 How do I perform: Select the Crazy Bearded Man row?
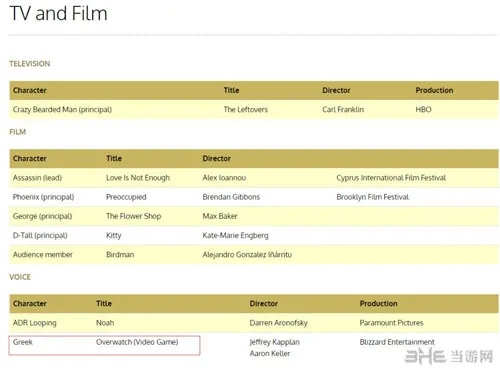click(x=254, y=109)
